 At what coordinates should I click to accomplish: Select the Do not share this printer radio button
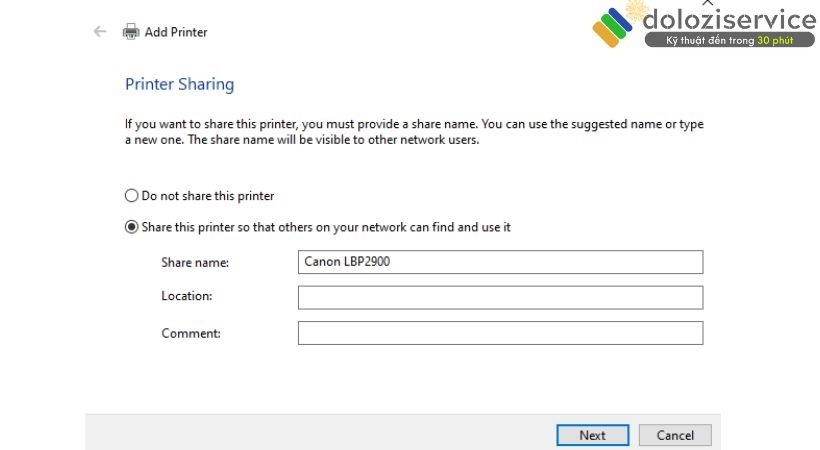coord(131,196)
